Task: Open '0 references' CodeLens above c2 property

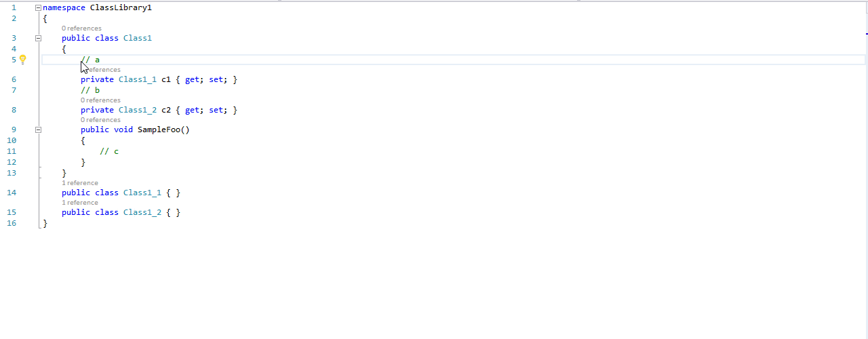Action: [100, 100]
